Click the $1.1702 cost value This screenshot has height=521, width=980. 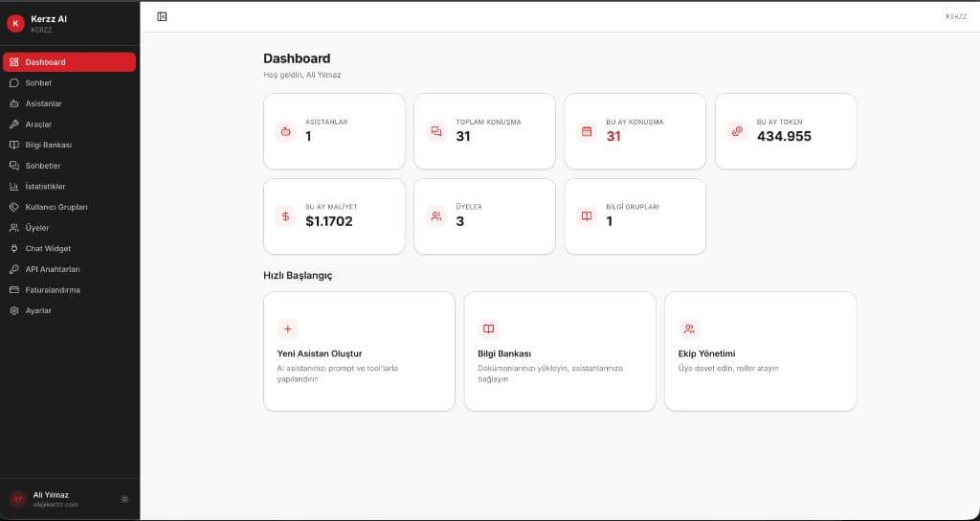tap(329, 221)
